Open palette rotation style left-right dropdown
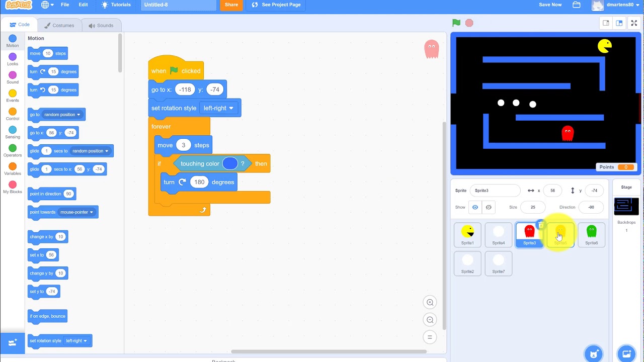The height and width of the screenshot is (362, 644). (77, 341)
